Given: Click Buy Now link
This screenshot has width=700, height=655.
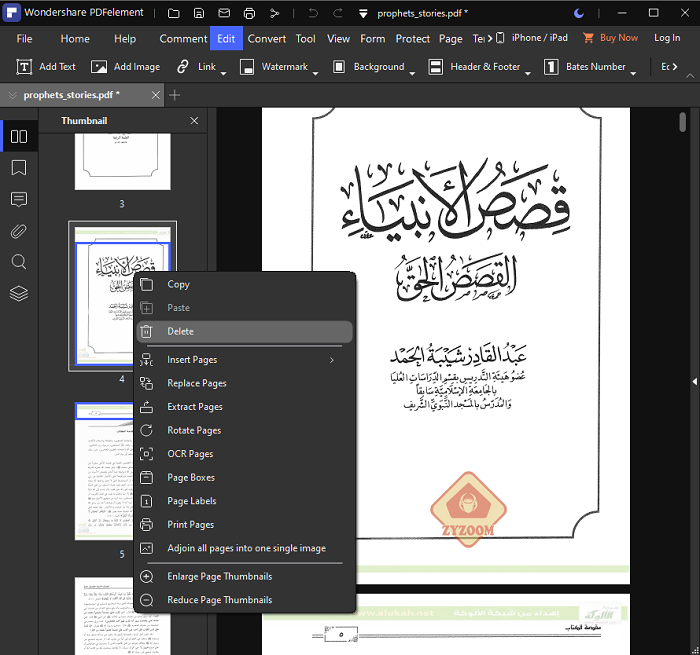Looking at the screenshot, I should click(611, 38).
